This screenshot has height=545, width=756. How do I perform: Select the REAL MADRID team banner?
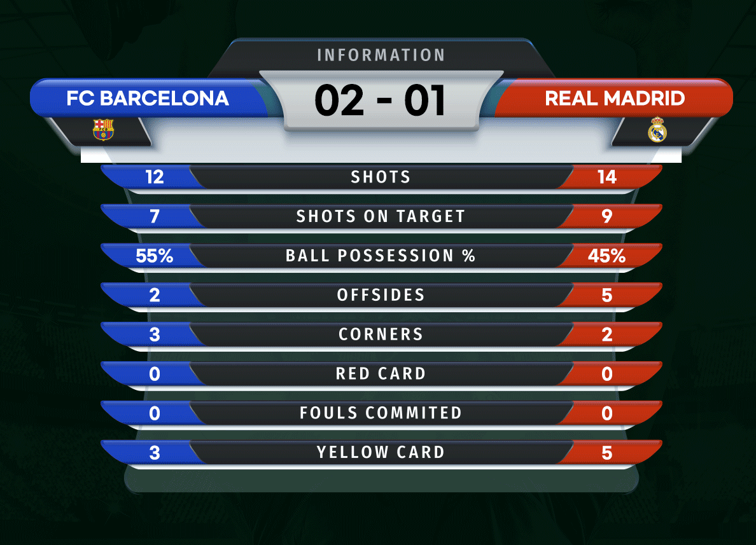614,99
